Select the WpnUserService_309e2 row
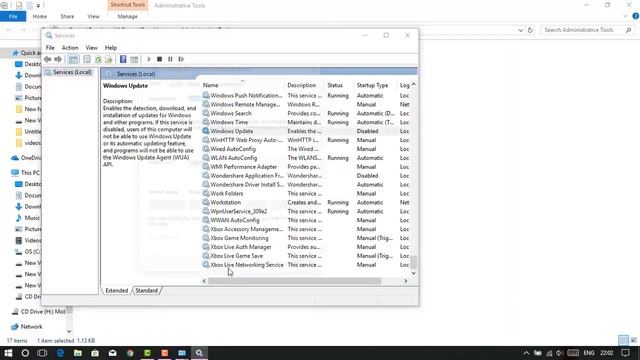This screenshot has width=640, height=360. 306,211
